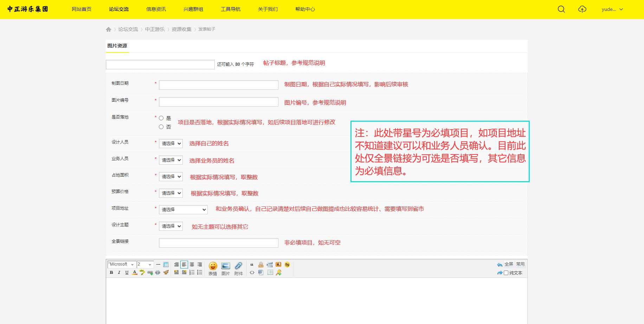
Task: Click the 全屏 fullscreen link
Action: (509, 264)
